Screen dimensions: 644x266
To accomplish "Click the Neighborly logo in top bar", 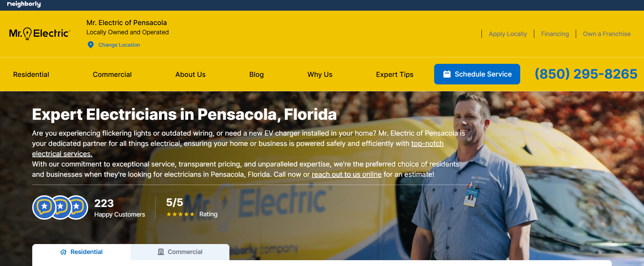I will [24, 4].
